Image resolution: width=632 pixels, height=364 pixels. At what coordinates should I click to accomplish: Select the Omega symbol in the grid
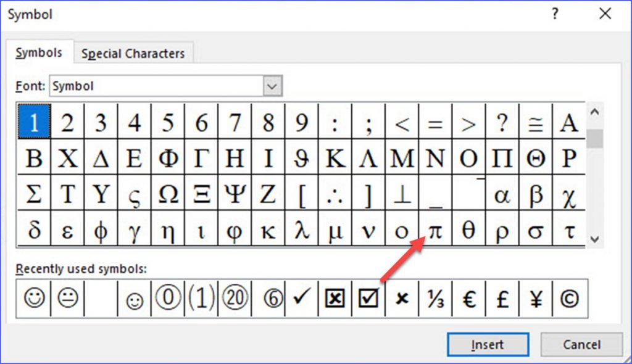168,193
